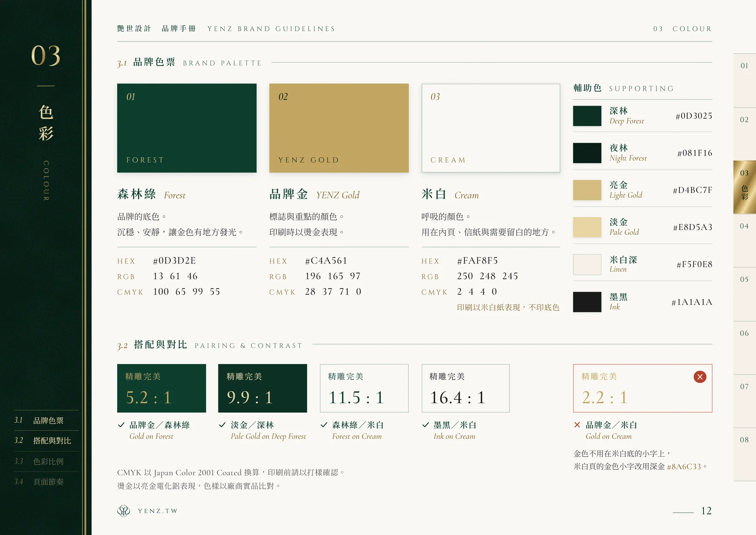
Task: Select the gold 03 色彩 chapter tab
Action: (x=745, y=187)
